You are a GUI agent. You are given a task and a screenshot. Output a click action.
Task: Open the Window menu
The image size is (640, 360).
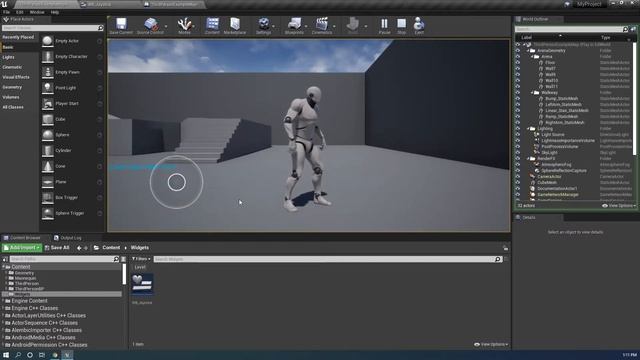(x=37, y=12)
